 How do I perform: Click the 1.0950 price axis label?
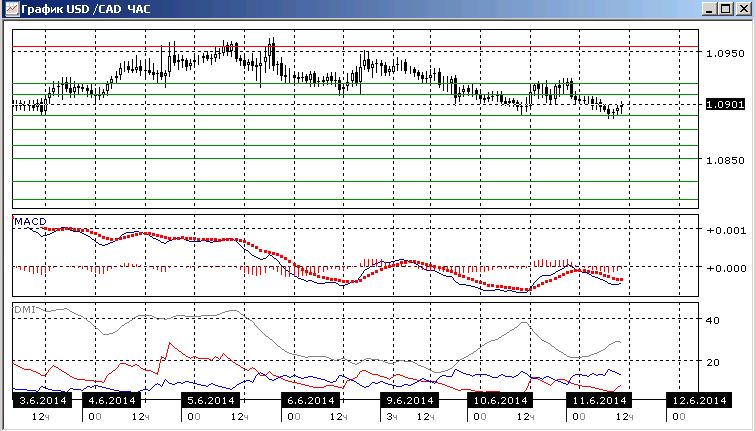[x=725, y=54]
